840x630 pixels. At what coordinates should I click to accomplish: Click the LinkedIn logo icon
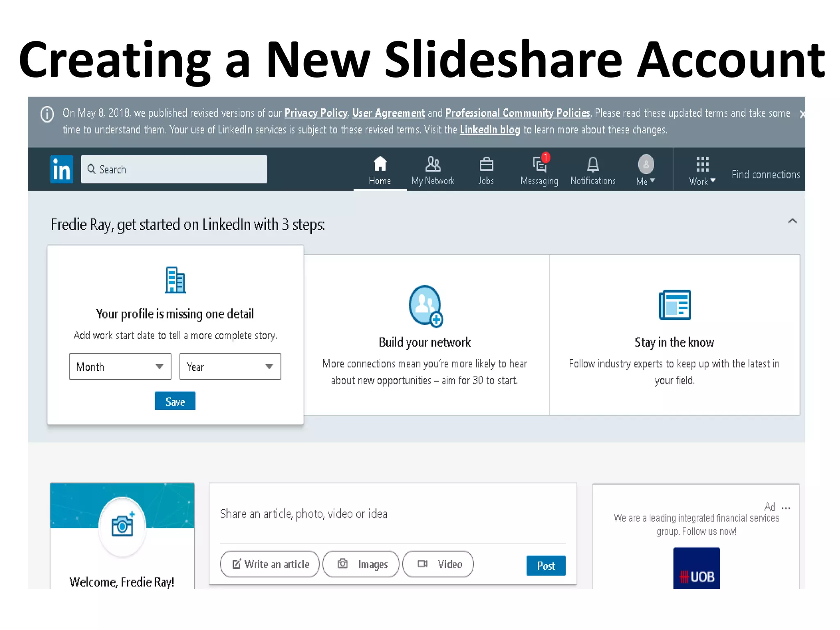(62, 169)
